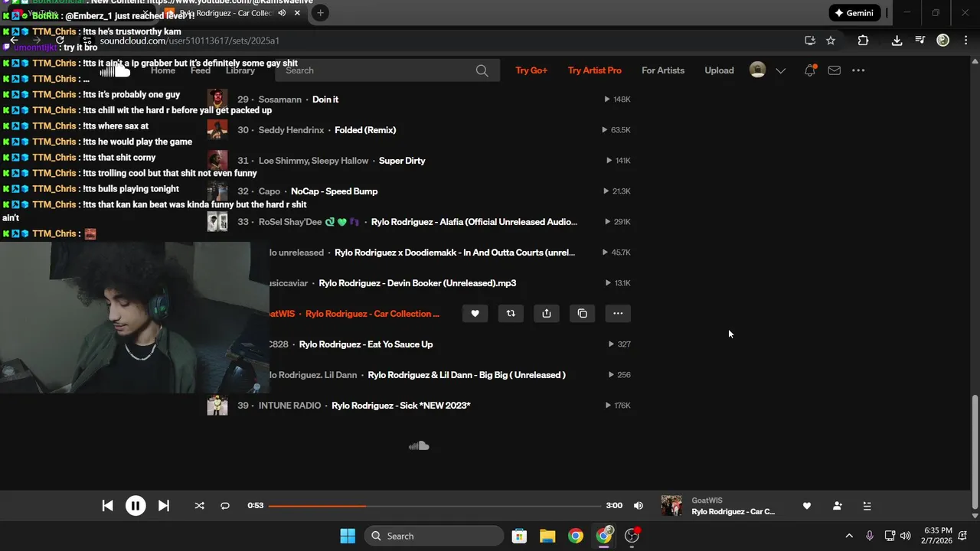This screenshot has height=551, width=980.
Task: Open album art thumbnail in player bar
Action: point(671,506)
